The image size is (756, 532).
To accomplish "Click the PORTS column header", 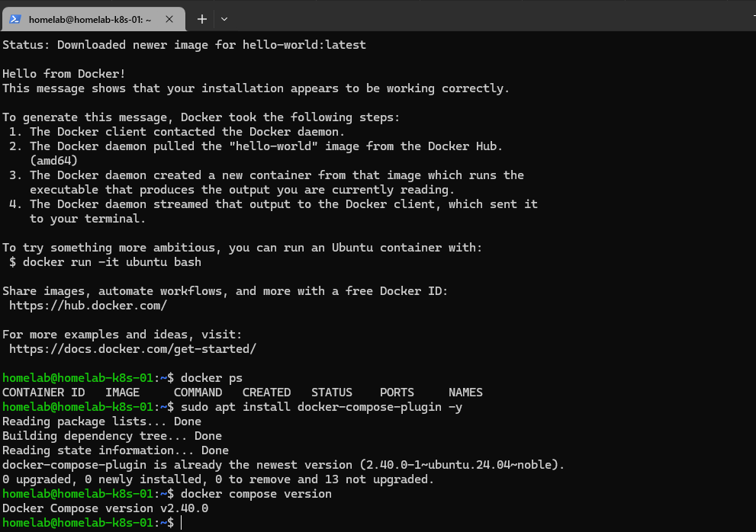I will tap(397, 393).
